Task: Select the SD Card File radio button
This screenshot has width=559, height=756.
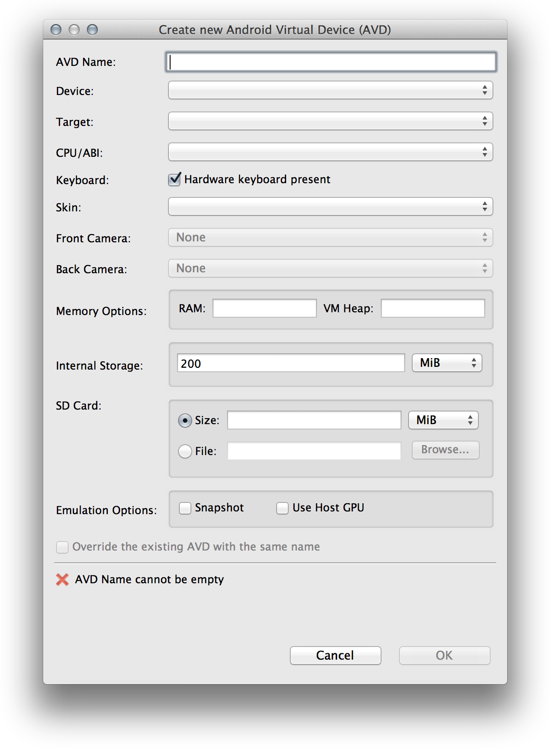Action: pos(185,451)
